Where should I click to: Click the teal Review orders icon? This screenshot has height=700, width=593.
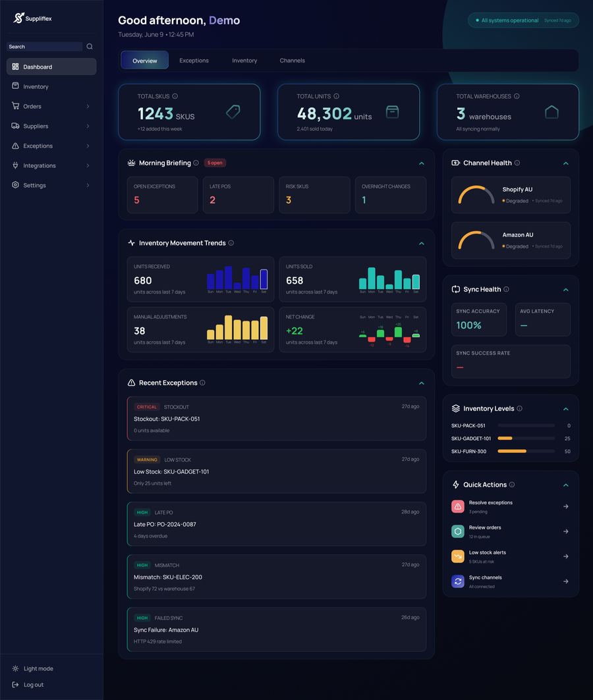(458, 531)
